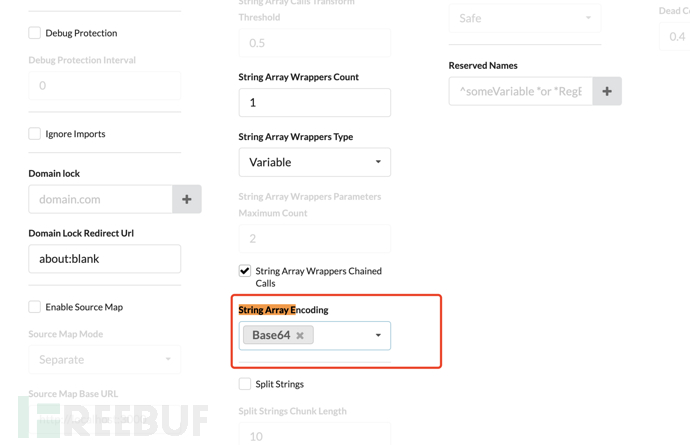Focus the String Array Wrappers Count field

coord(314,102)
